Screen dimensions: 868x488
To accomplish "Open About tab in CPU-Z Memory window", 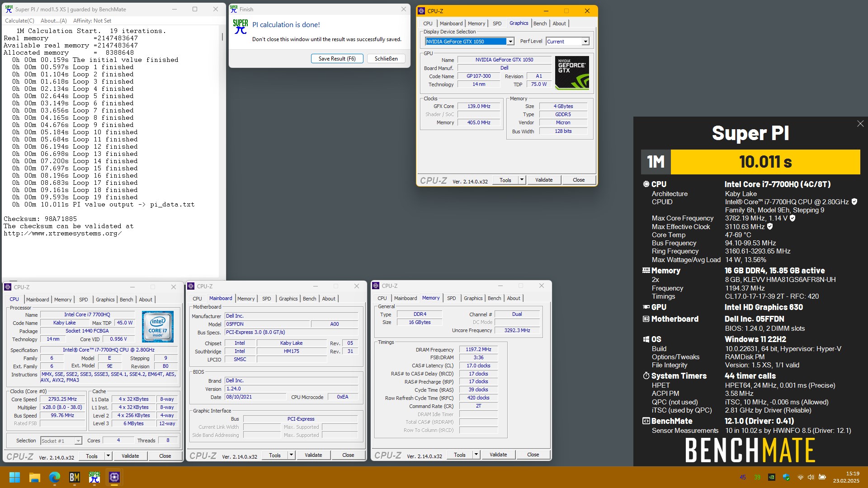I will [513, 298].
